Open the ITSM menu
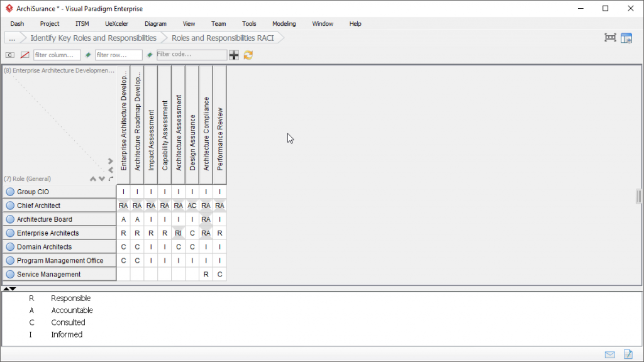The width and height of the screenshot is (644, 362). tap(82, 24)
